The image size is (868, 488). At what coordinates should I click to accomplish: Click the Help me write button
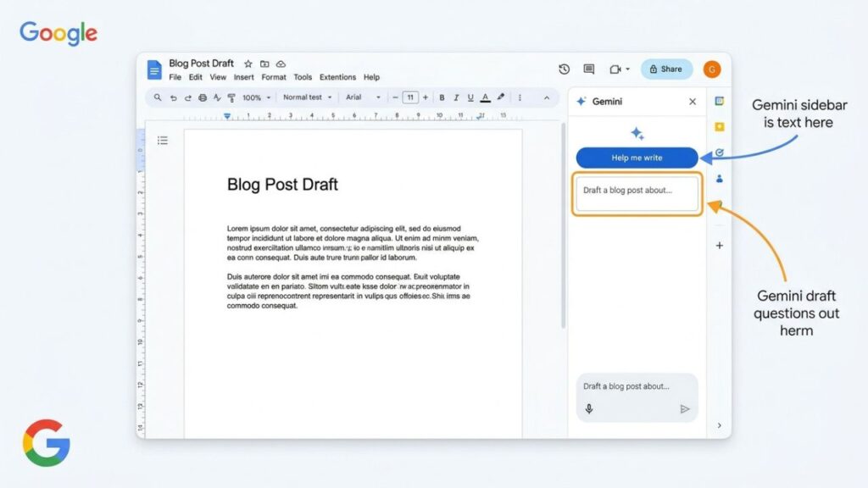point(637,158)
